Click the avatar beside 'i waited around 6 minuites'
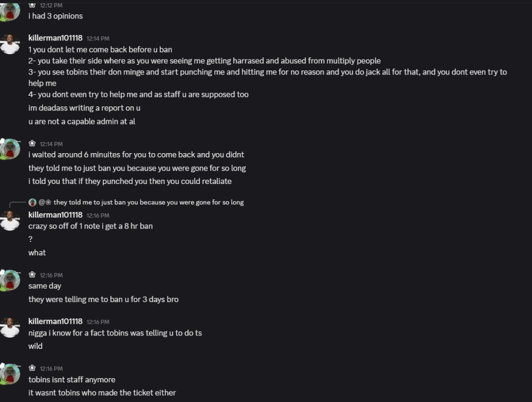Image resolution: width=532 pixels, height=402 pixels. click(9, 149)
